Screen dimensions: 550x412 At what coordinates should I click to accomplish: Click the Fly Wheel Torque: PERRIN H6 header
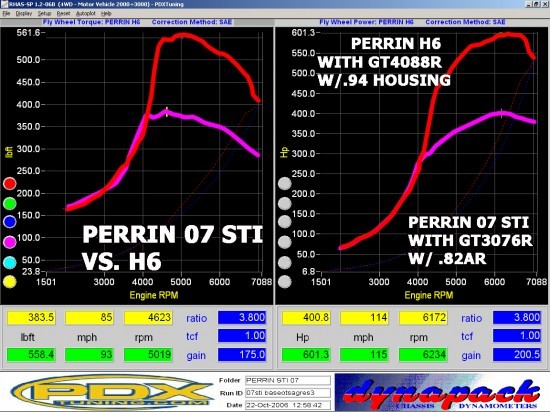pos(92,22)
